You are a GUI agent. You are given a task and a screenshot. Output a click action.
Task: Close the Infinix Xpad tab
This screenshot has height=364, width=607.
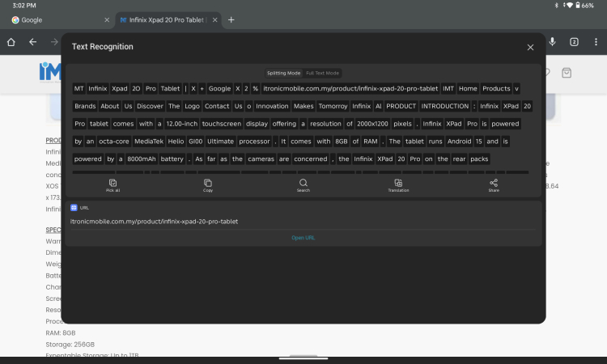[x=214, y=20]
